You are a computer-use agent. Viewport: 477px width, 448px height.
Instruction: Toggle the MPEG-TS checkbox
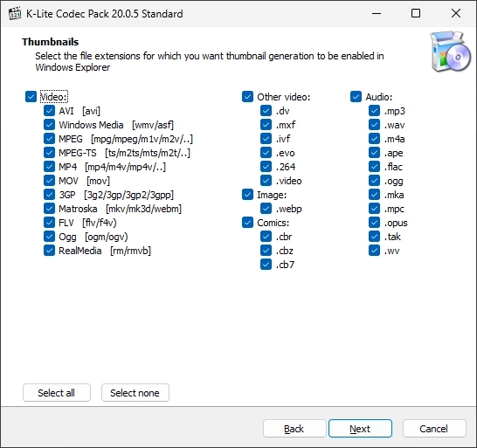pos(49,153)
